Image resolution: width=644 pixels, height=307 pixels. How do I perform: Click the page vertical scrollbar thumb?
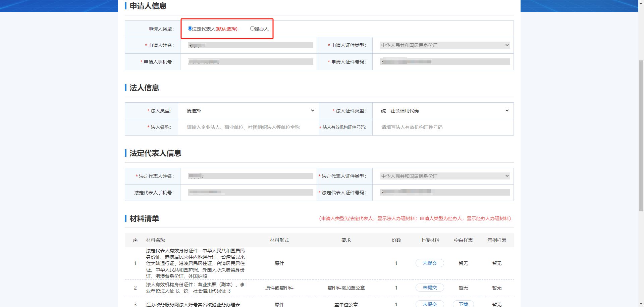pyautogui.click(x=641, y=134)
